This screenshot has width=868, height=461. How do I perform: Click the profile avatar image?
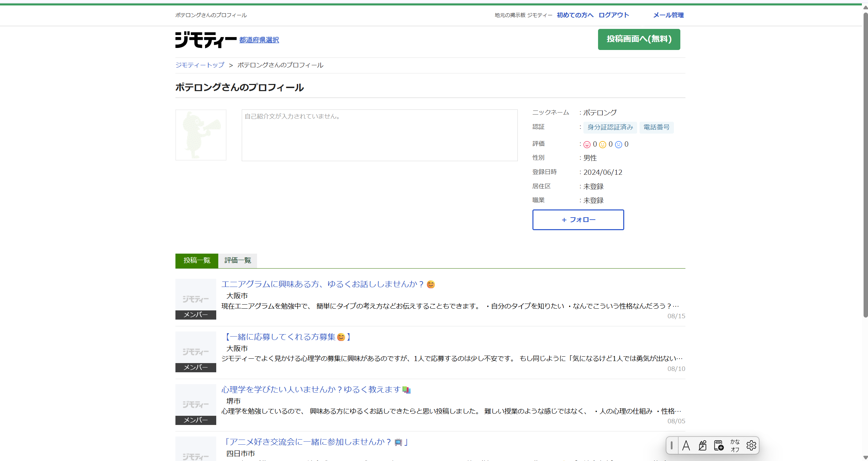(x=201, y=135)
